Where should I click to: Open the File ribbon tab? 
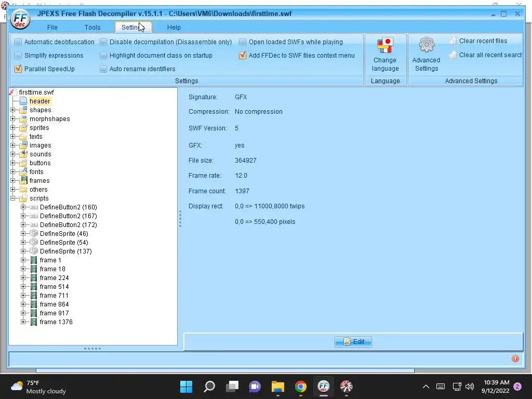52,28
